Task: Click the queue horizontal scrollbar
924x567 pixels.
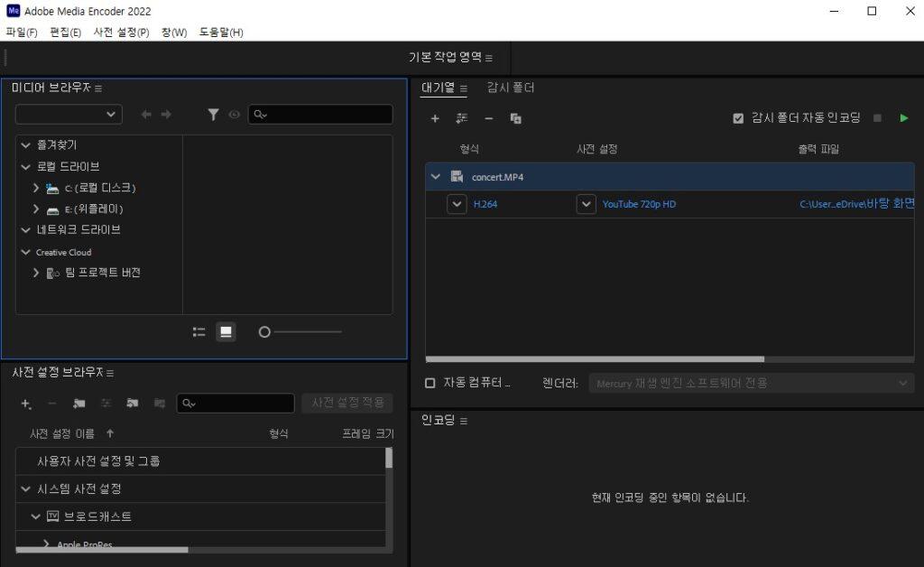Action: tap(596, 359)
